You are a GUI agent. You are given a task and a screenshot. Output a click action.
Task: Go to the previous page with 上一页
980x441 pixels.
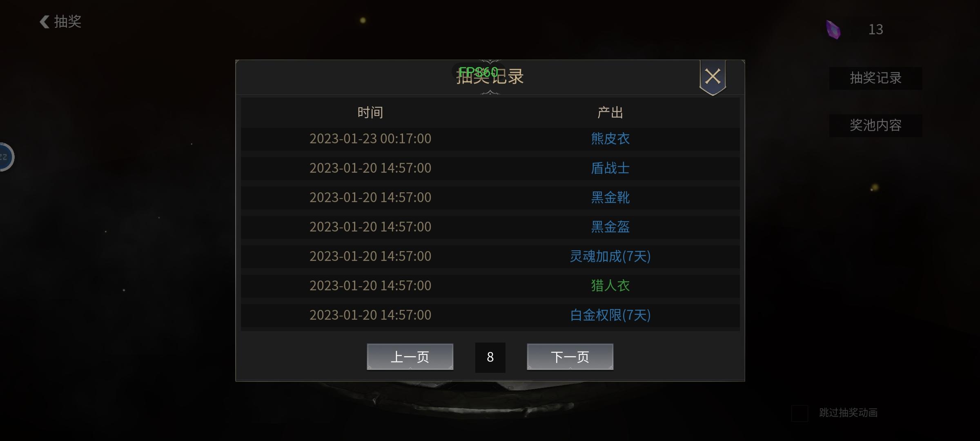coord(410,357)
